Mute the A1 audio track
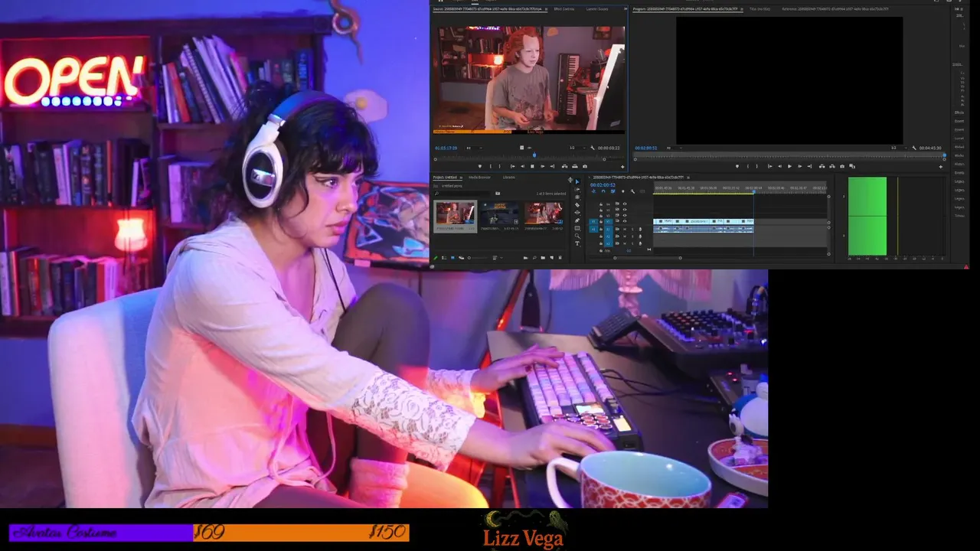 (625, 229)
